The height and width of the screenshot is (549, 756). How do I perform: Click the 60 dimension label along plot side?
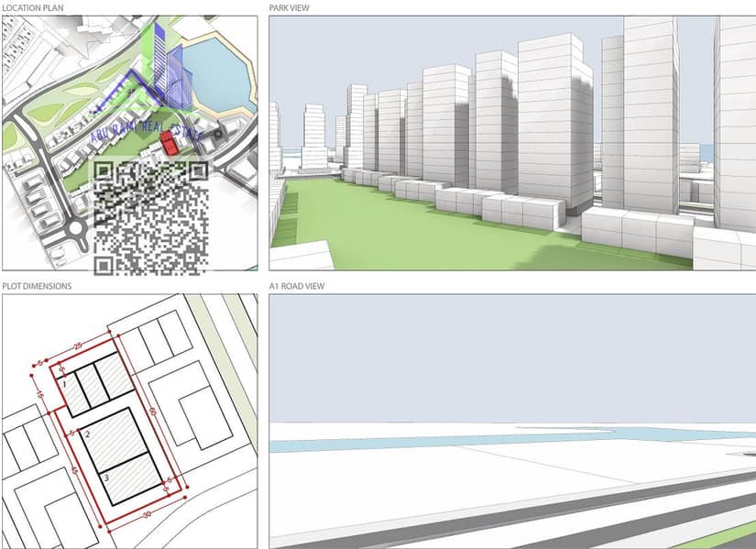click(152, 412)
